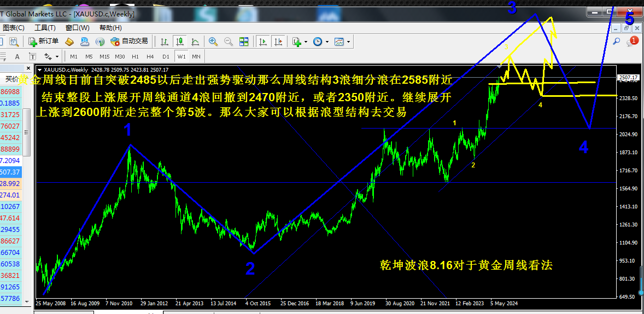The width and height of the screenshot is (644, 314).
Task: Select the text label T icon
Action: pyautogui.click(x=32, y=56)
